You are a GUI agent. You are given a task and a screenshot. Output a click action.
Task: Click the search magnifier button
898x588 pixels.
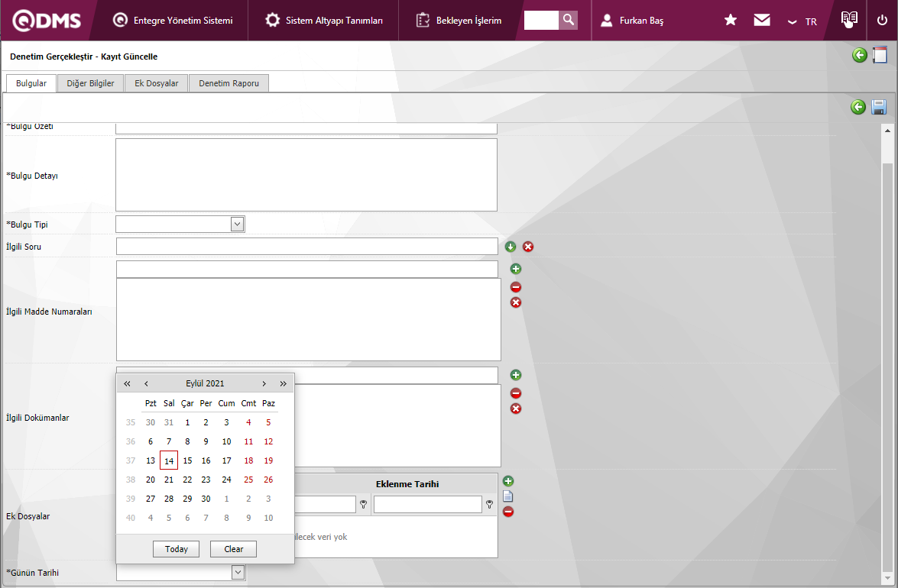tap(568, 21)
